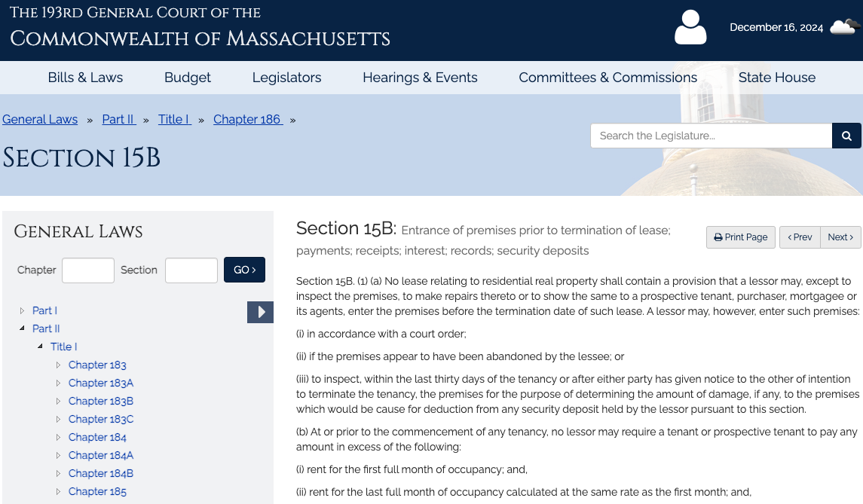This screenshot has height=504, width=863.
Task: Click the sidebar panel collapse arrow
Action: pyautogui.click(x=260, y=312)
